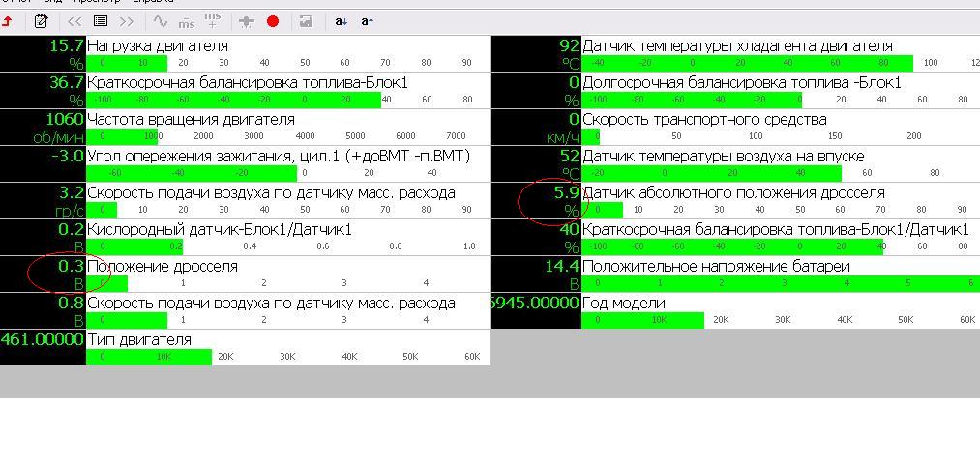The height and width of the screenshot is (464, 980).
Task: Click the 461.00000 engine type value
Action: [42, 339]
